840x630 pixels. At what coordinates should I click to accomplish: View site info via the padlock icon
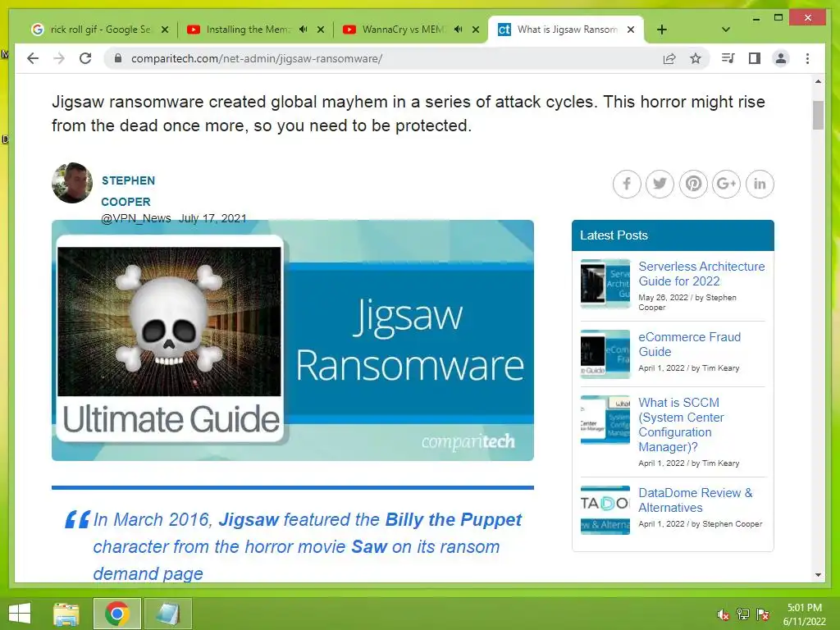click(x=118, y=58)
